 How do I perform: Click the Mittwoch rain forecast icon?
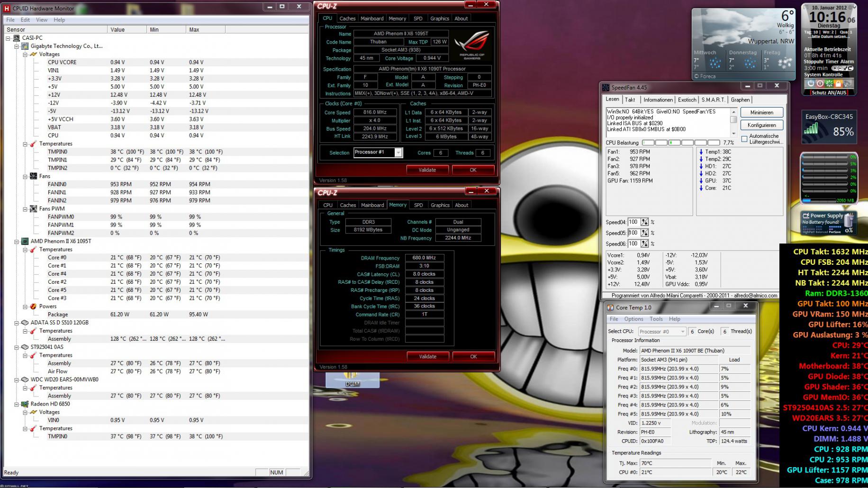pyautogui.click(x=715, y=63)
